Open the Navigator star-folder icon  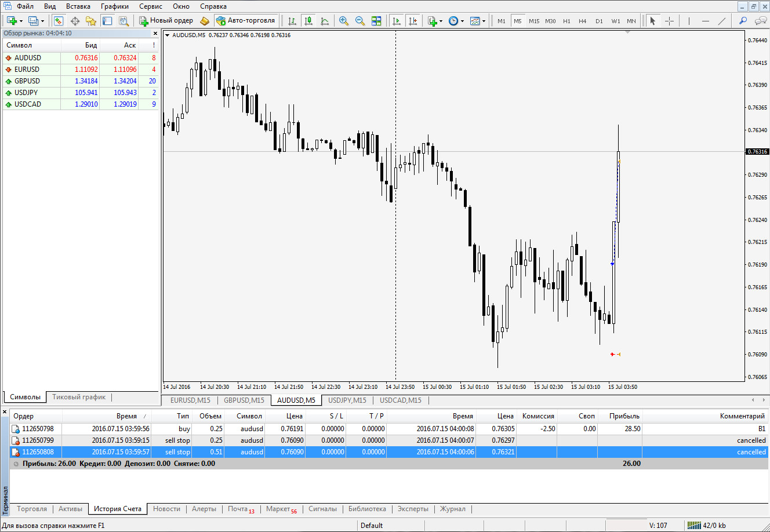[91, 21]
